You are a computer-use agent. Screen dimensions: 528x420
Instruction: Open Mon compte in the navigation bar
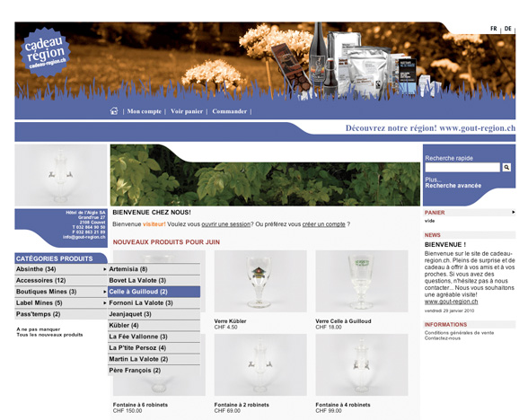tap(144, 111)
